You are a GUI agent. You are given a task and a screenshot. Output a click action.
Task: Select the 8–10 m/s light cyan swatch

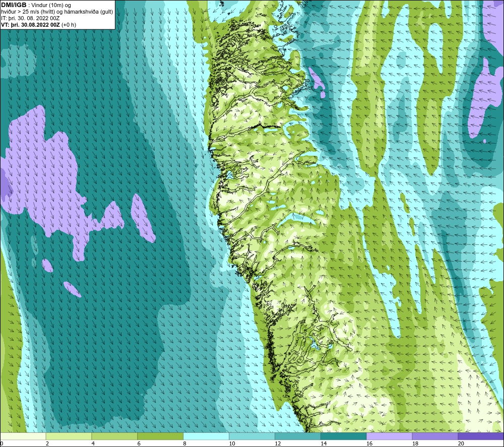(206, 436)
